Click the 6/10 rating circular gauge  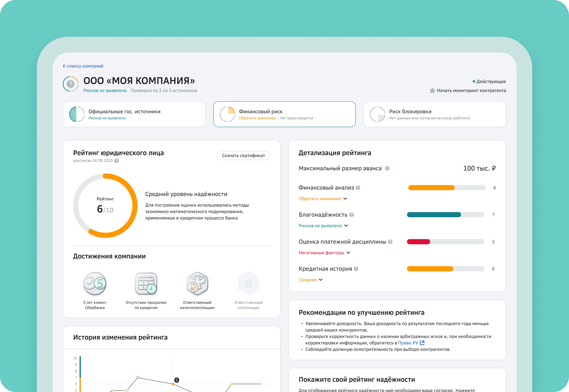pyautogui.click(x=105, y=206)
